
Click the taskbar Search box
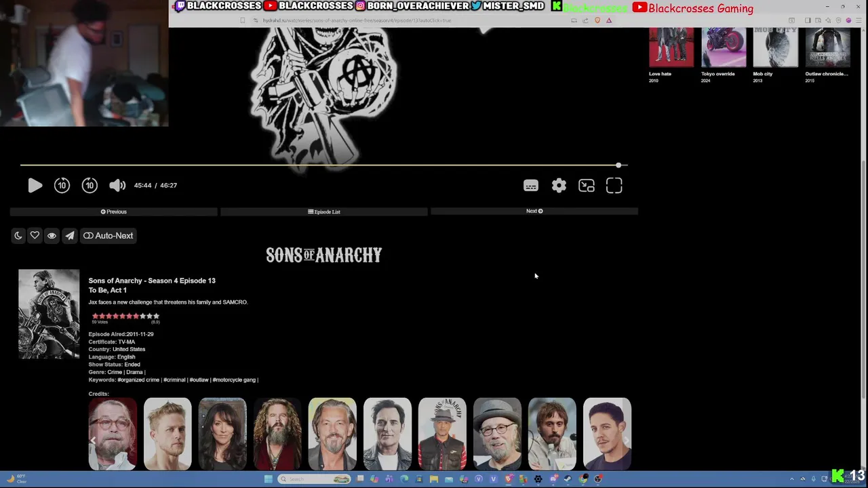pos(314,479)
